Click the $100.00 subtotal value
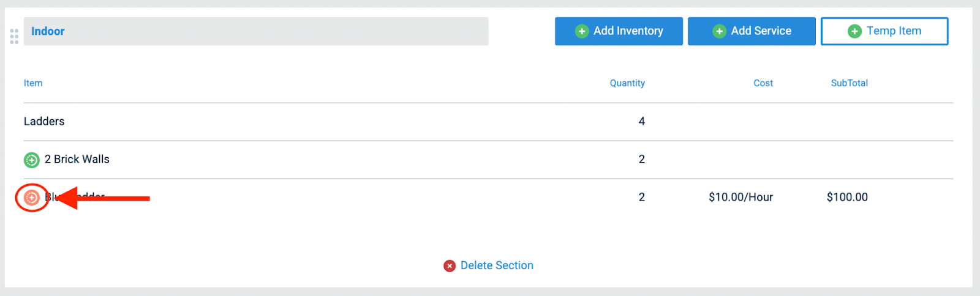This screenshot has width=980, height=296. click(847, 197)
